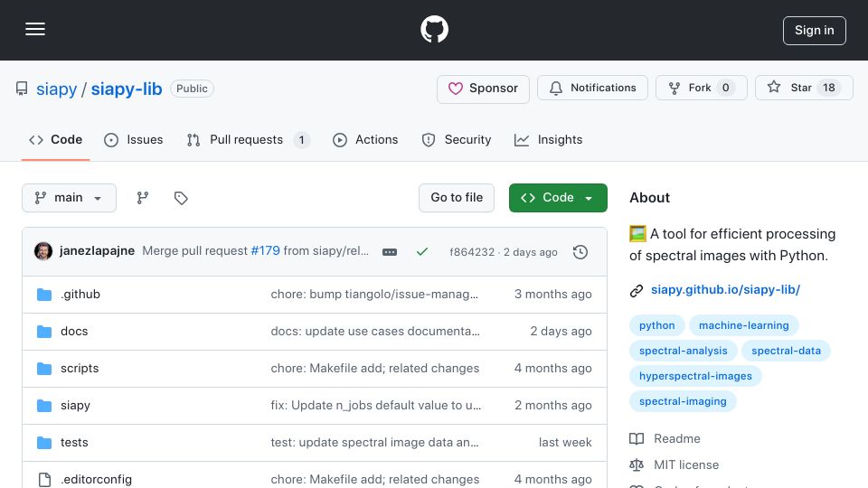Open the MIT license link
Screen dimensions: 868x488
pos(686,465)
